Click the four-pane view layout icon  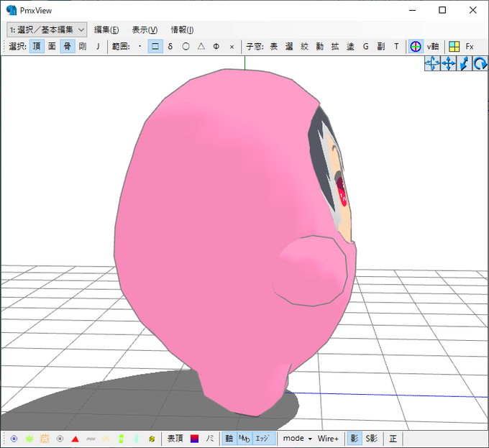click(454, 47)
